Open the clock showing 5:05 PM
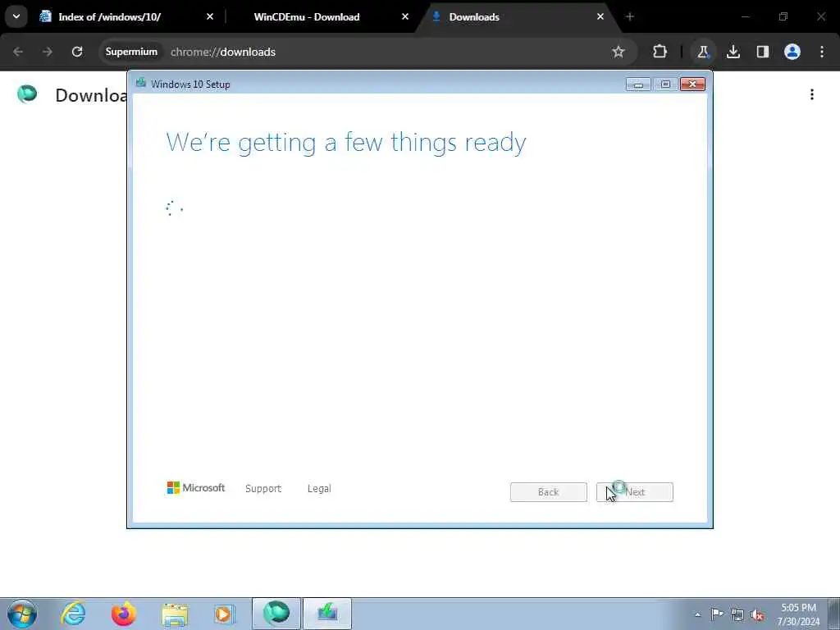The width and height of the screenshot is (840, 630). [x=798, y=614]
